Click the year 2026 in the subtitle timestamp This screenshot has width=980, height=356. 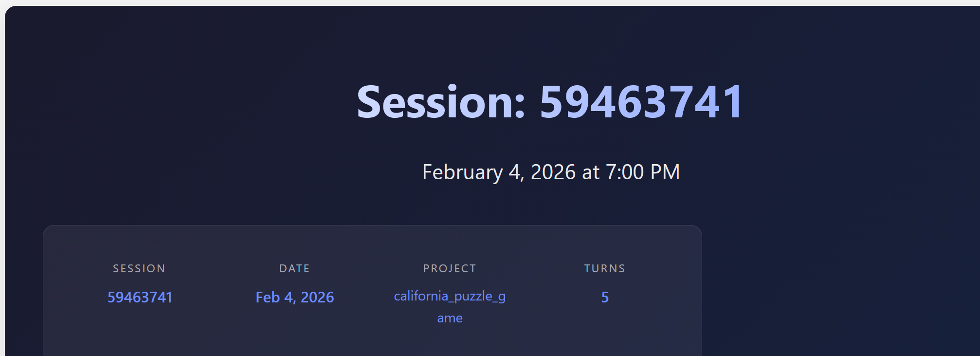coord(553,172)
